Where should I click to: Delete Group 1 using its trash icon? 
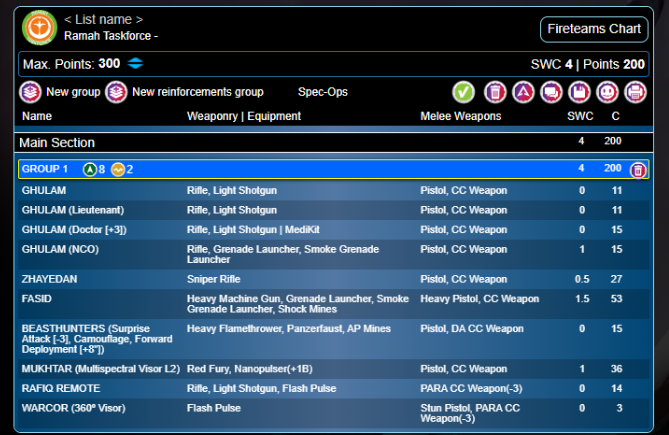pyautogui.click(x=638, y=170)
